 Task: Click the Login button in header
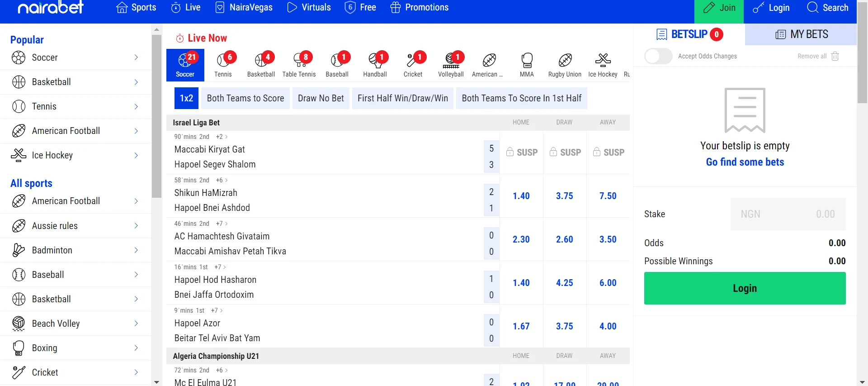point(771,8)
